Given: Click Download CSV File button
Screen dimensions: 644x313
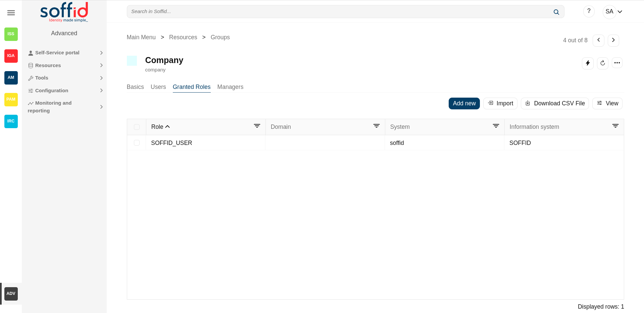Looking at the screenshot, I should pyautogui.click(x=555, y=103).
